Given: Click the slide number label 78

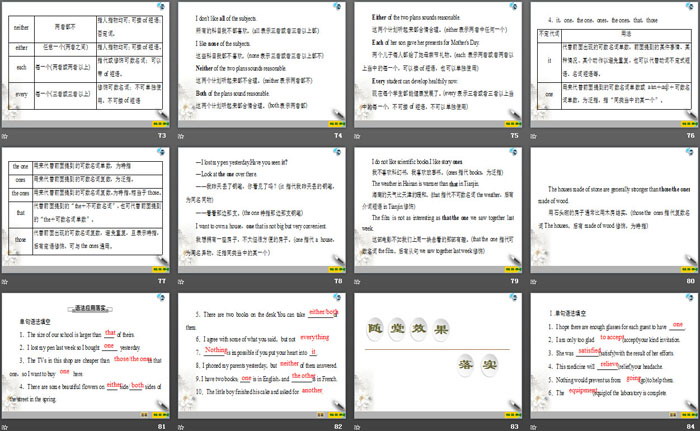Looking at the screenshot, I should point(338,281).
